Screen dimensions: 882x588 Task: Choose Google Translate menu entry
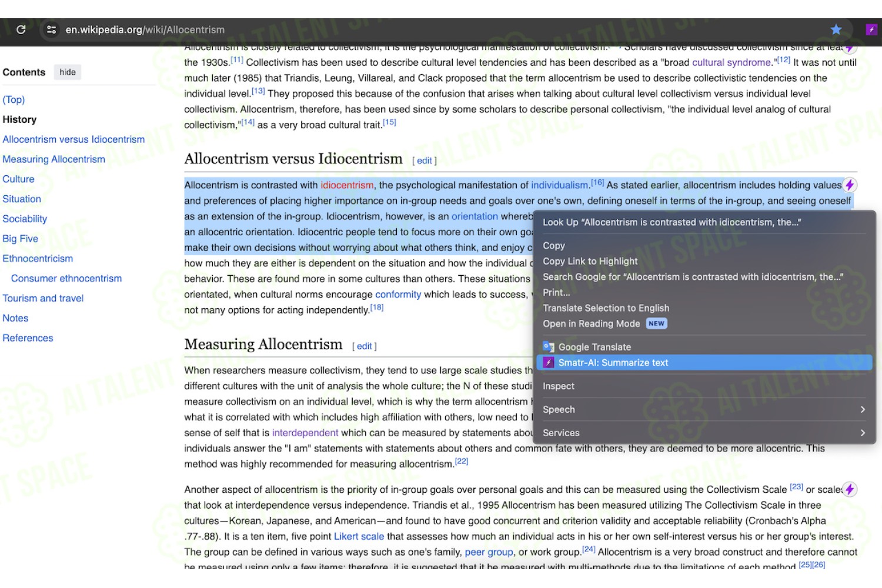[704, 347]
